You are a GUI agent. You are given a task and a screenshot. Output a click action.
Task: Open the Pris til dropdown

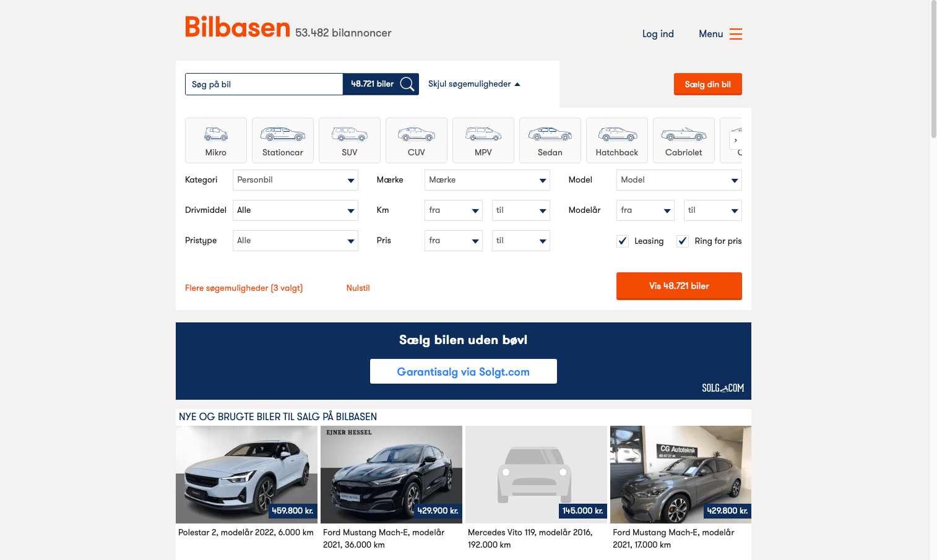pyautogui.click(x=521, y=241)
